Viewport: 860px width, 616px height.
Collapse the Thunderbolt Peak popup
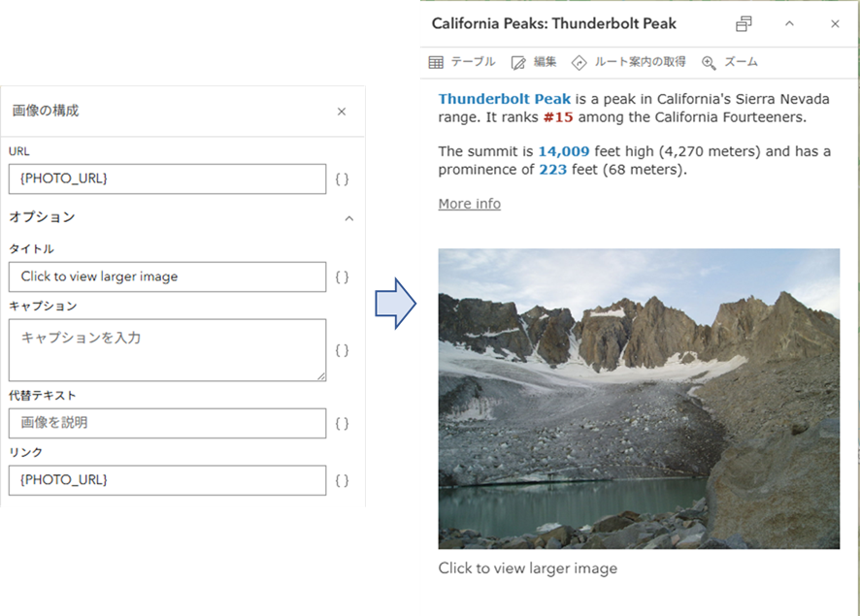click(789, 24)
